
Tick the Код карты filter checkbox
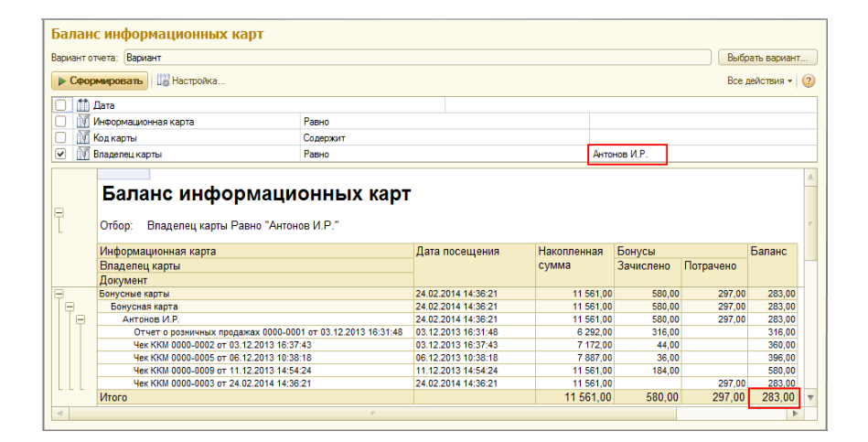(x=60, y=137)
